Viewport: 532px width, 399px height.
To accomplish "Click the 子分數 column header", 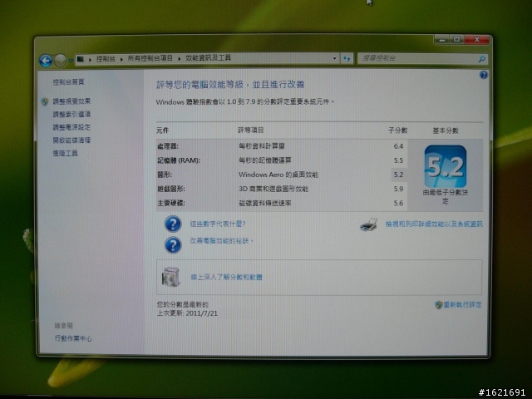I will coord(397,131).
